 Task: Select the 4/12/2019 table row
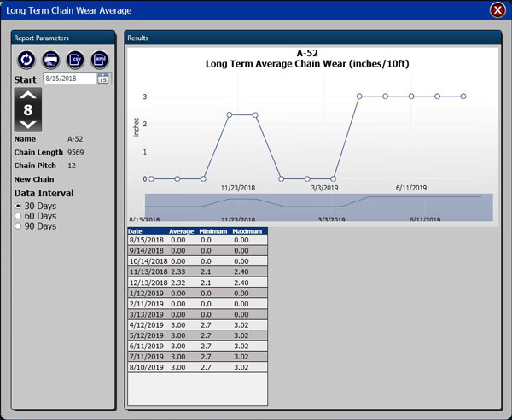pyautogui.click(x=197, y=325)
